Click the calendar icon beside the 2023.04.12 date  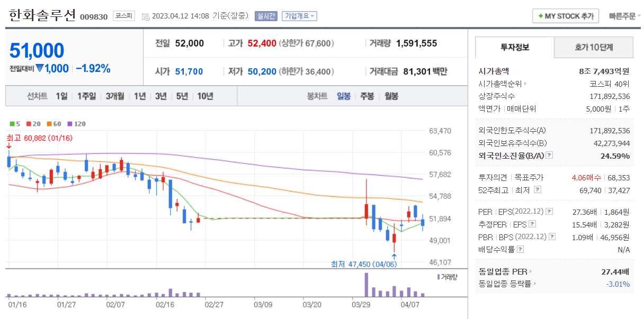(x=146, y=16)
